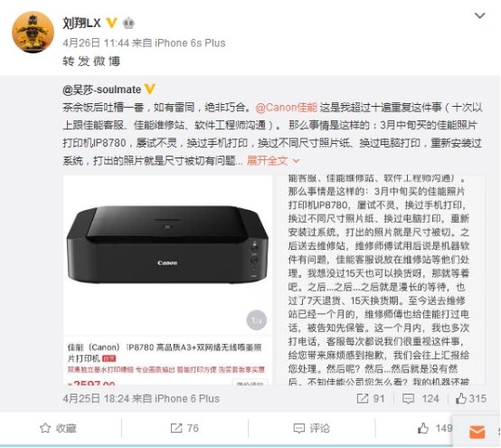Click the gold V verified badge beside 刘翔LX

(111, 23)
